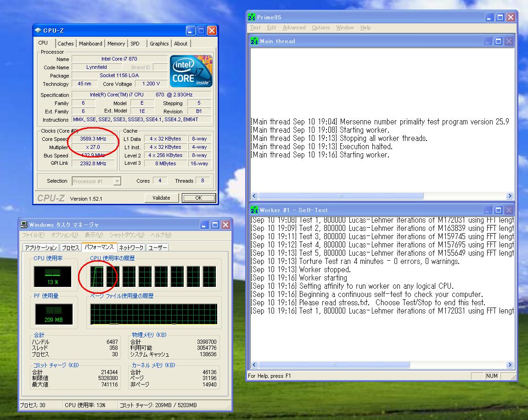Open the Caches tab in CPU-Z
This screenshot has height=420, width=528.
click(x=65, y=44)
